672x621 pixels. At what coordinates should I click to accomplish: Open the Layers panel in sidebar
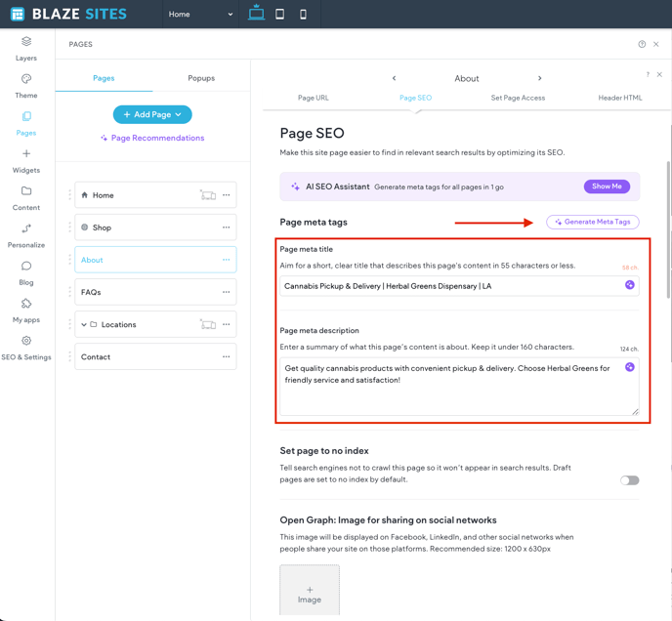(x=26, y=48)
